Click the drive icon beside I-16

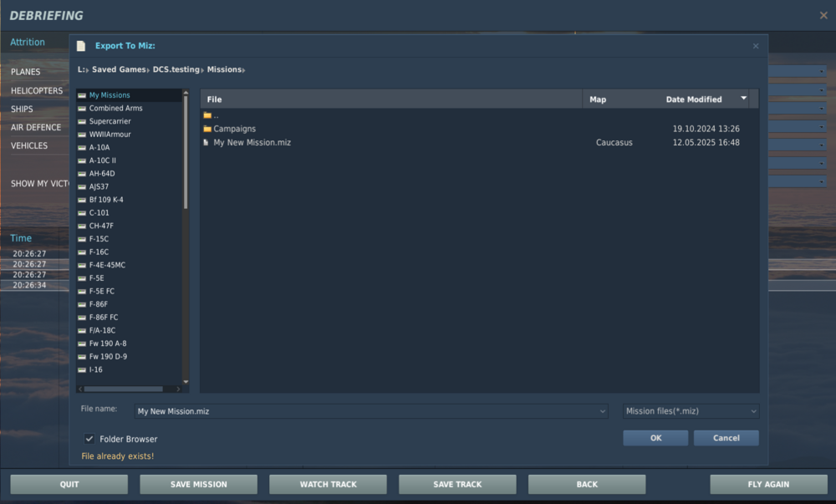pyautogui.click(x=82, y=369)
